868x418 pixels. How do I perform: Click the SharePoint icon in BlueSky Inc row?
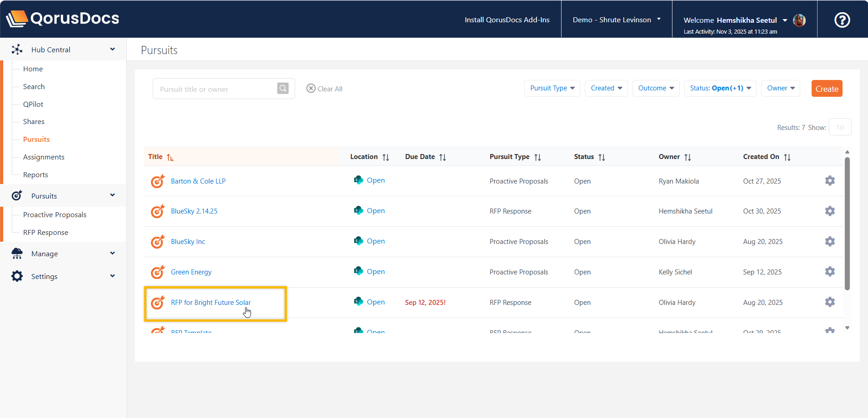click(358, 241)
